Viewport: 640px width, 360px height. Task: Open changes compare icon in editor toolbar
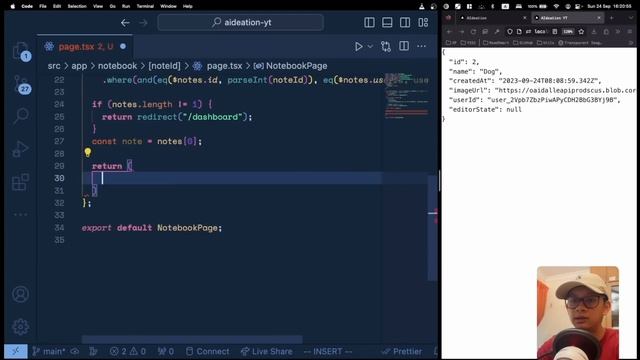(386, 47)
